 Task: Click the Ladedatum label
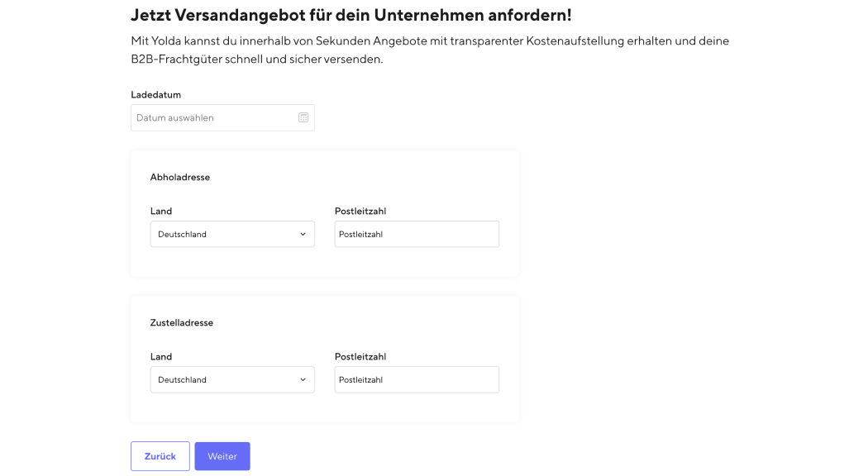pos(155,95)
